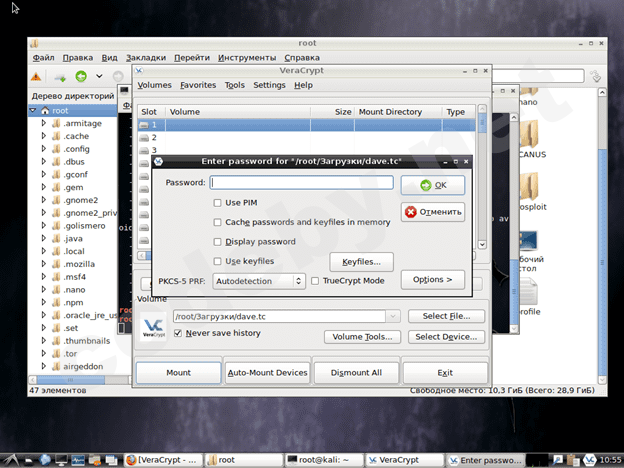Open the Keyfiles... dialog button
624x468 pixels.
coord(361,262)
